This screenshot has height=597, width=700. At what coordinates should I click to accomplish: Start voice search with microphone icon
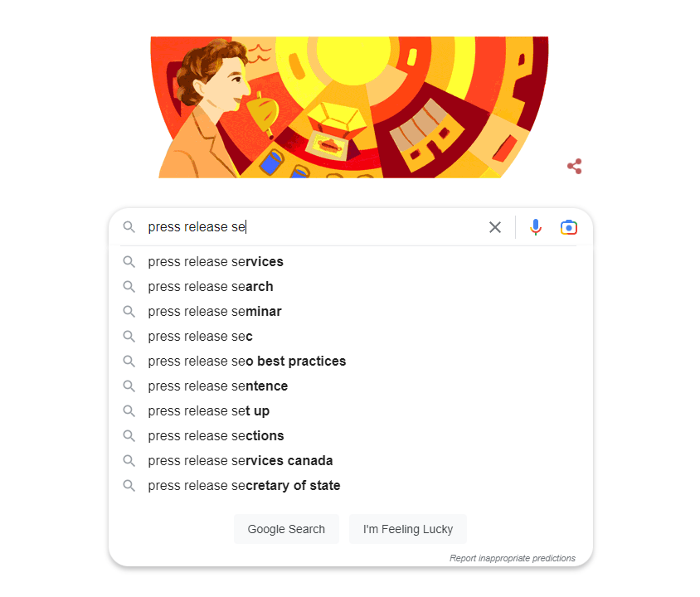coord(536,227)
